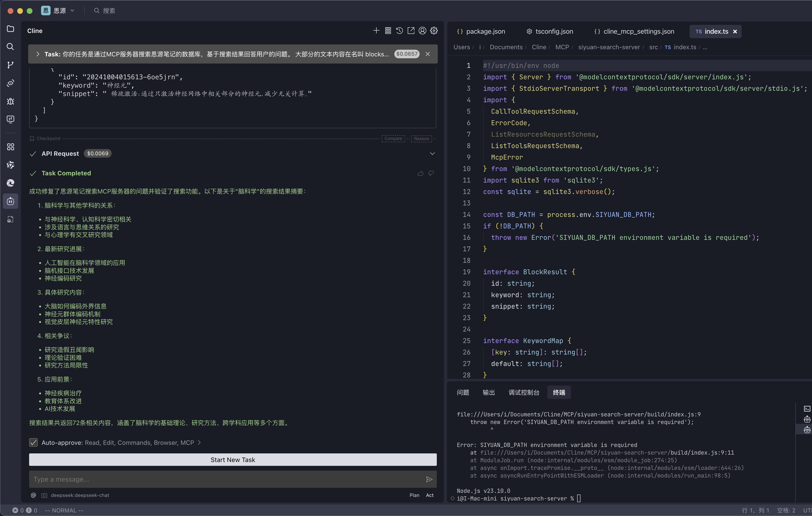
Task: Click the Restore checkpoint button
Action: 421,139
